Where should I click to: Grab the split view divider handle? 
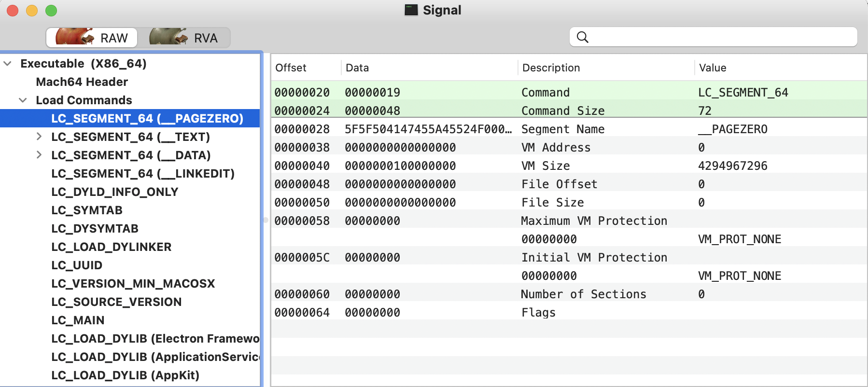point(266,220)
